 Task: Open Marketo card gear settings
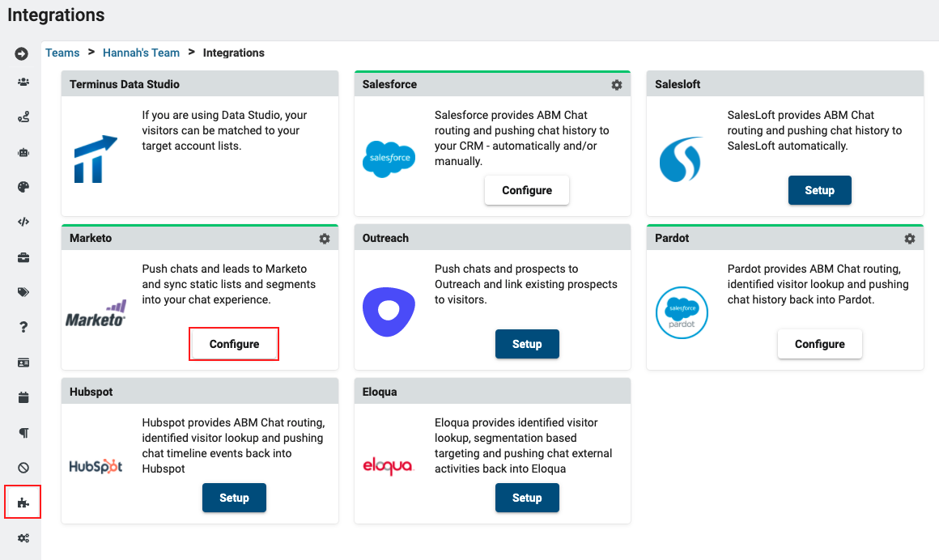pyautogui.click(x=324, y=239)
